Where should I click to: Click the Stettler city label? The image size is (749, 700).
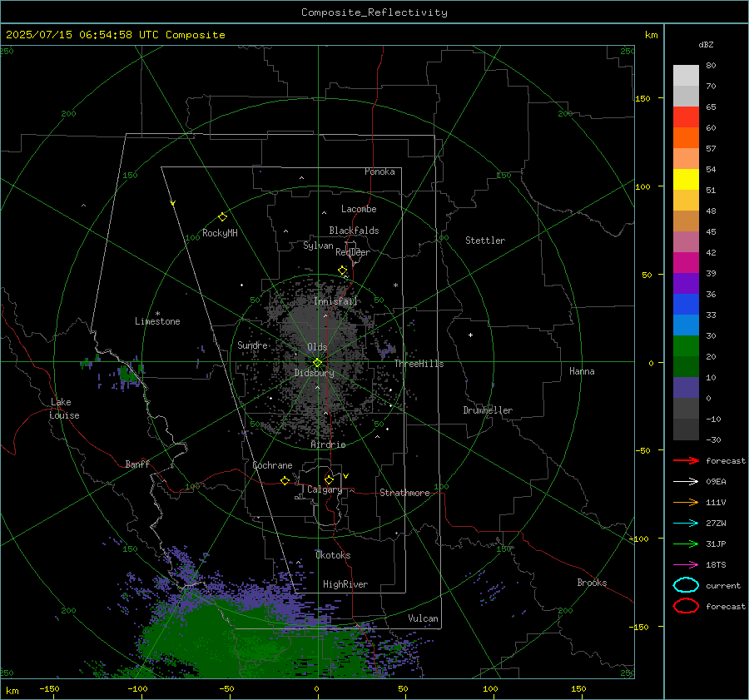pos(485,241)
